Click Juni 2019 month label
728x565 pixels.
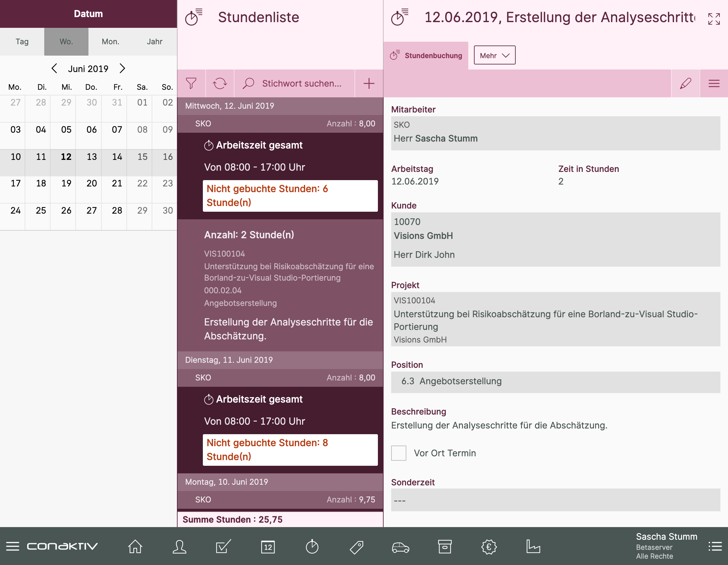pyautogui.click(x=88, y=69)
